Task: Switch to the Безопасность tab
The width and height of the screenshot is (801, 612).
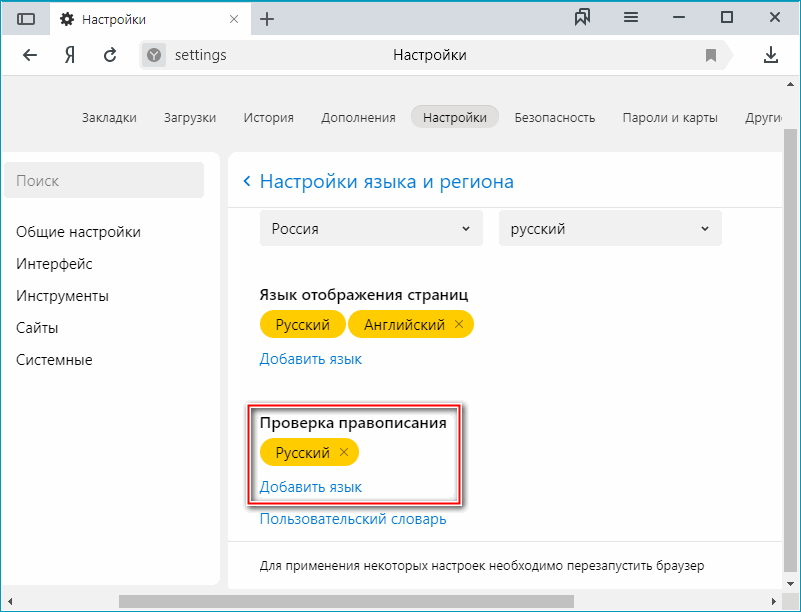Action: pyautogui.click(x=556, y=116)
